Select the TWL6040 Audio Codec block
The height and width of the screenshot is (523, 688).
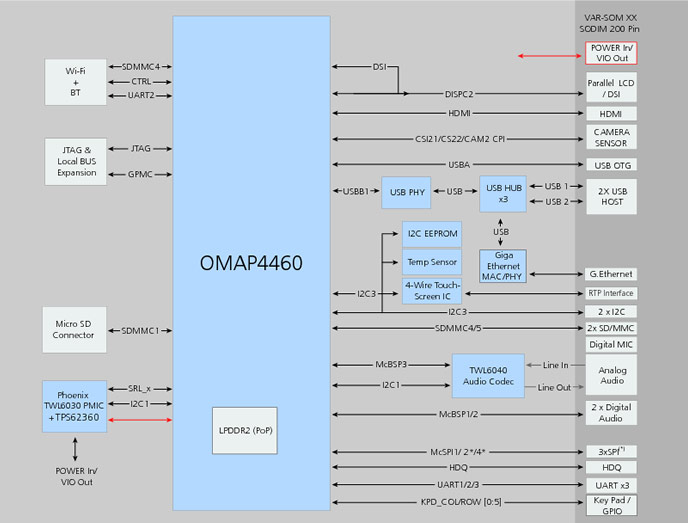(488, 376)
